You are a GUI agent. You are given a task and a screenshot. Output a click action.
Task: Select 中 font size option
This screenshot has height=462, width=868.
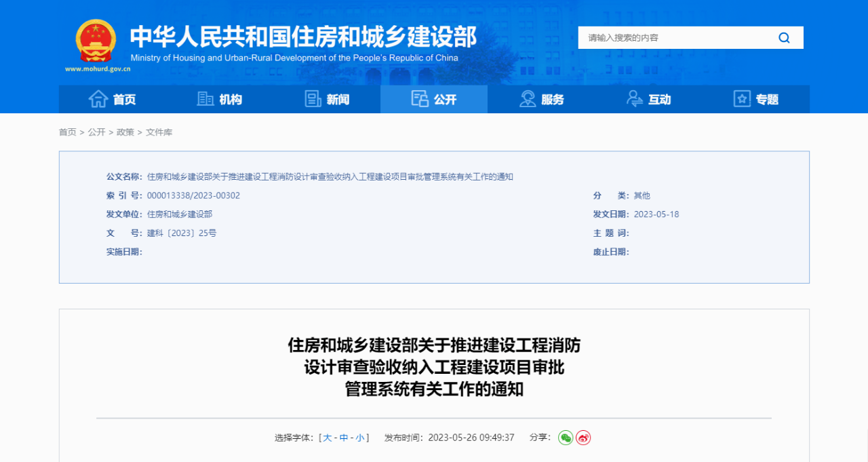click(x=344, y=438)
